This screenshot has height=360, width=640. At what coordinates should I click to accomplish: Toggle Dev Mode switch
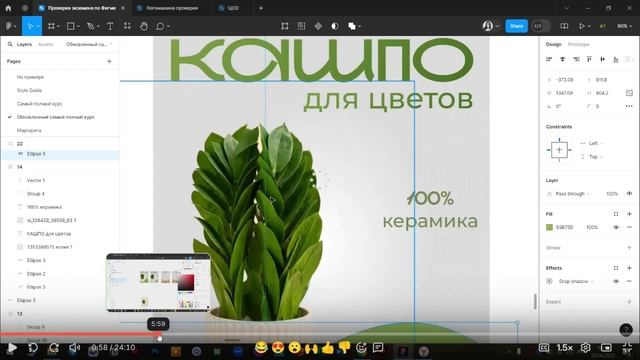tap(542, 26)
